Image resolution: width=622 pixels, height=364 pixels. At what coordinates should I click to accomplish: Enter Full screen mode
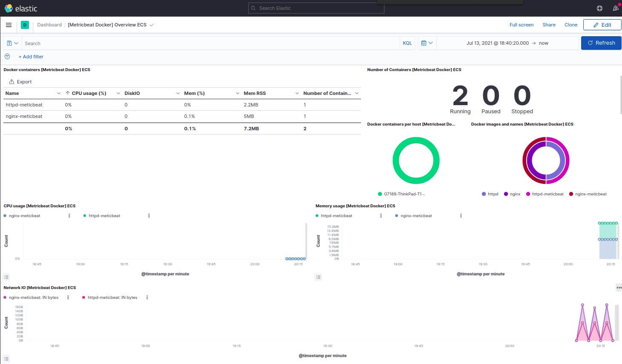[x=521, y=25]
